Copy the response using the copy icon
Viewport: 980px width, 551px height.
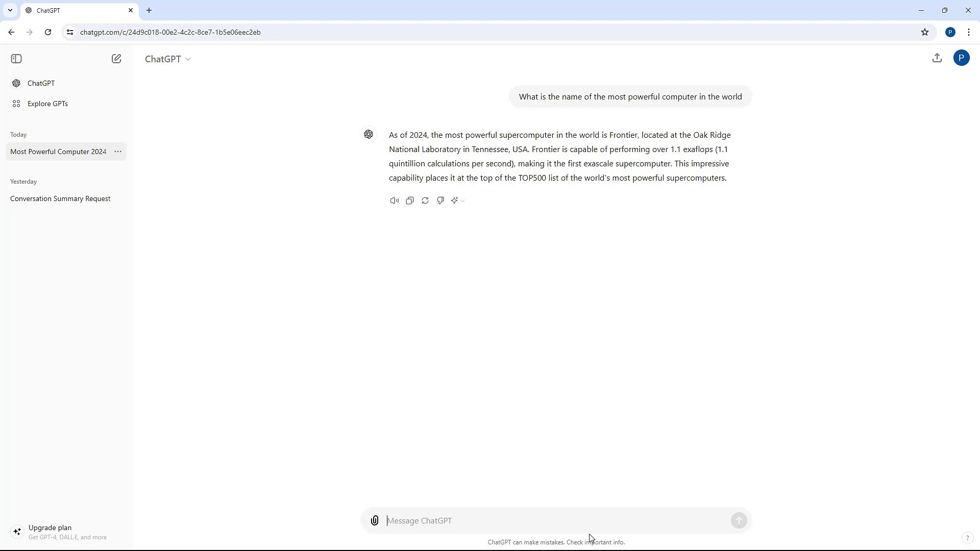[409, 200]
